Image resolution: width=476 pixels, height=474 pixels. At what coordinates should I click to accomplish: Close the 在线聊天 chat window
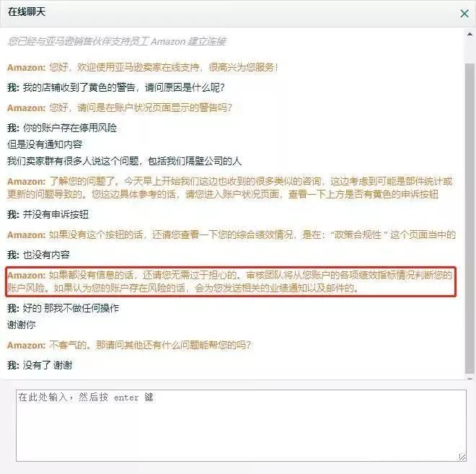[464, 14]
